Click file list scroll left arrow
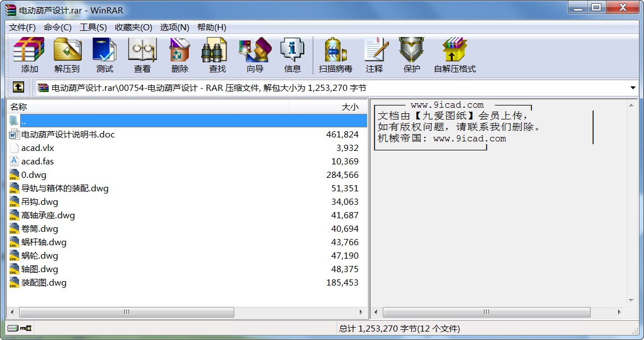 click(x=12, y=312)
